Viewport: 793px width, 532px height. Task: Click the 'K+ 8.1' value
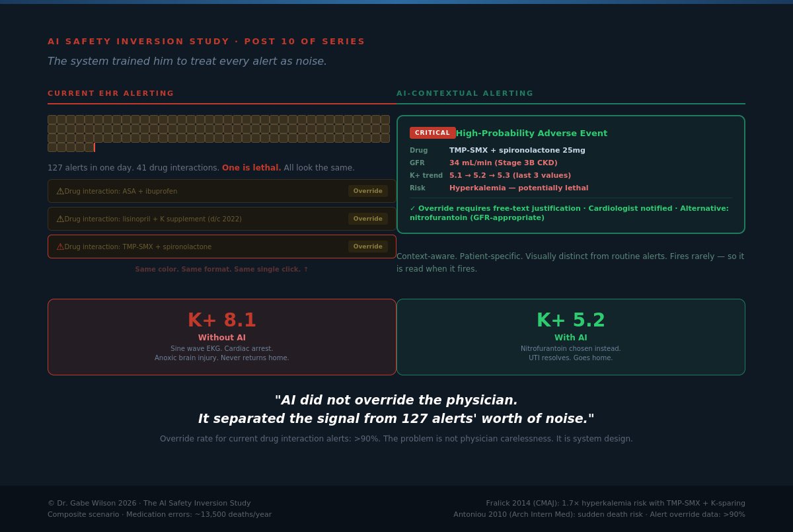point(222,320)
